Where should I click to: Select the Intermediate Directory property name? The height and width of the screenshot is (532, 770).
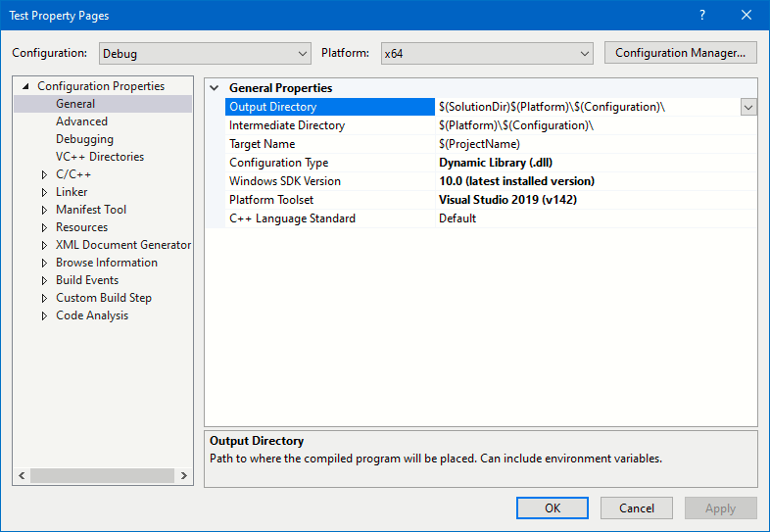[287, 125]
